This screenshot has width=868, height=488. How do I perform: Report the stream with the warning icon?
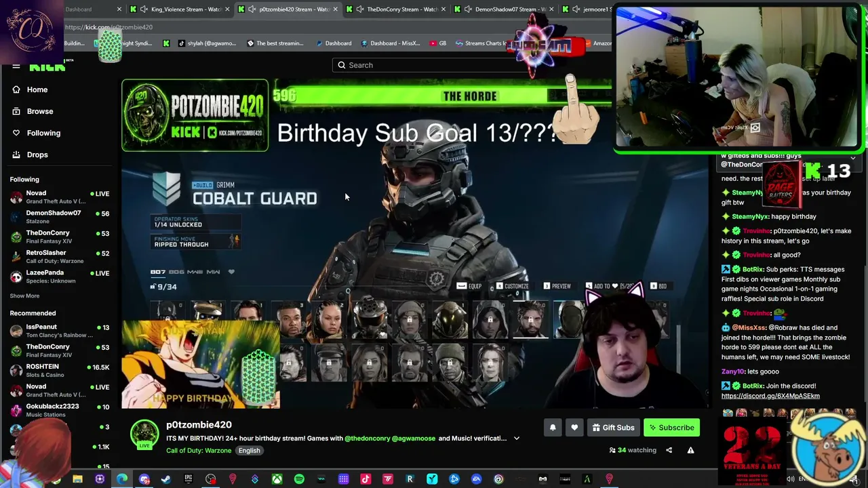[x=690, y=450]
